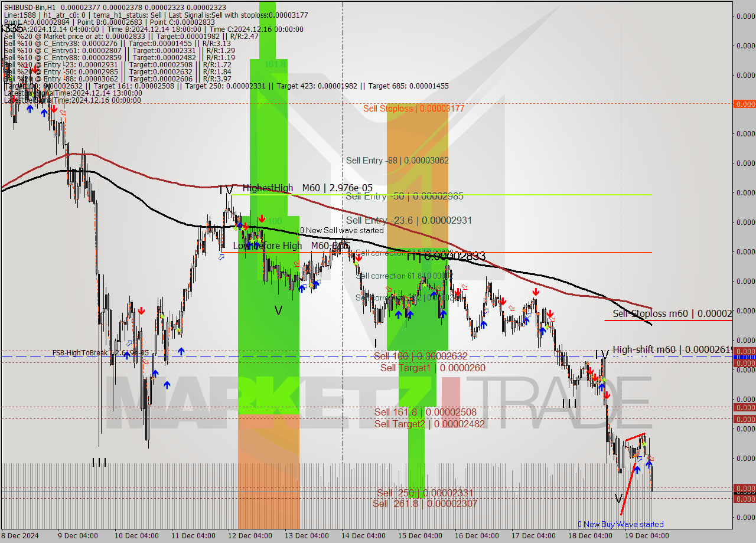The width and height of the screenshot is (756, 543).
Task: Select the '17 Dec 04:00' time label
Action: pyautogui.click(x=533, y=536)
